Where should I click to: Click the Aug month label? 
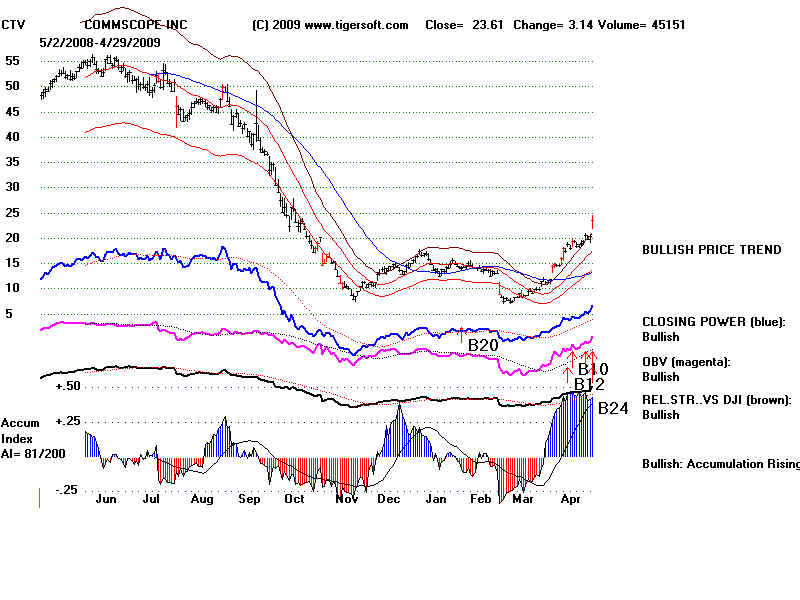pos(202,499)
